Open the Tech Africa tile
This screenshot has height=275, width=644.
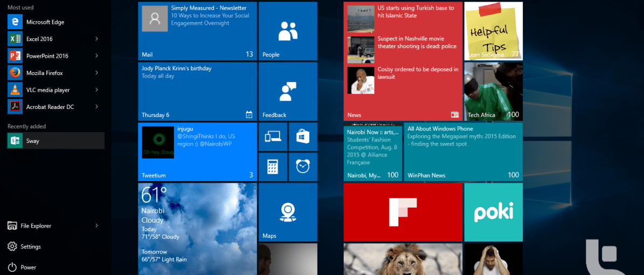[x=493, y=91]
